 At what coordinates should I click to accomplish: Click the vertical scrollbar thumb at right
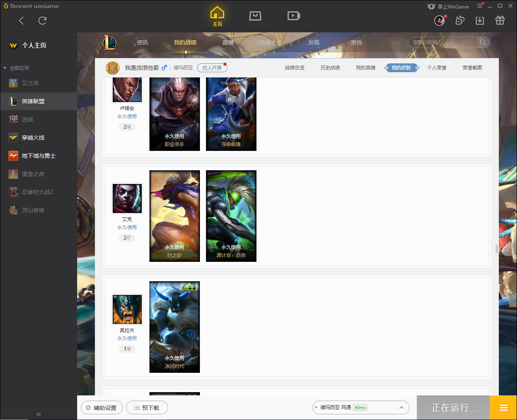point(497,249)
